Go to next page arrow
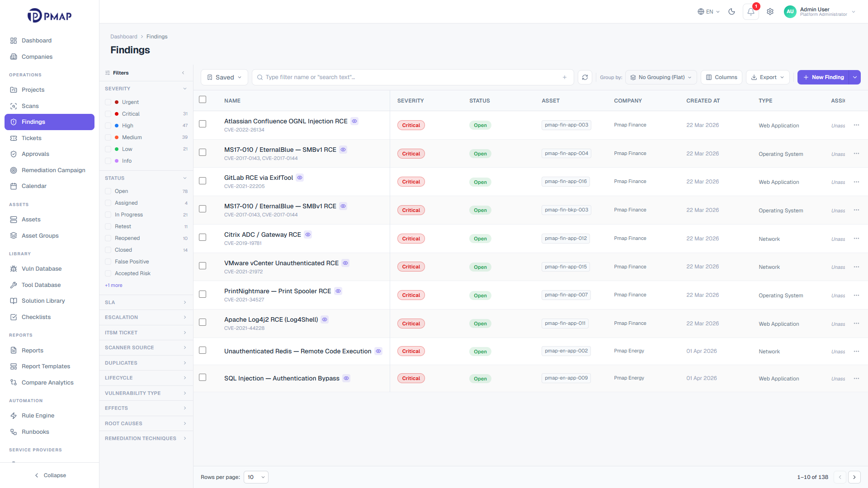Viewport: 868px width, 488px height. pos(854,477)
